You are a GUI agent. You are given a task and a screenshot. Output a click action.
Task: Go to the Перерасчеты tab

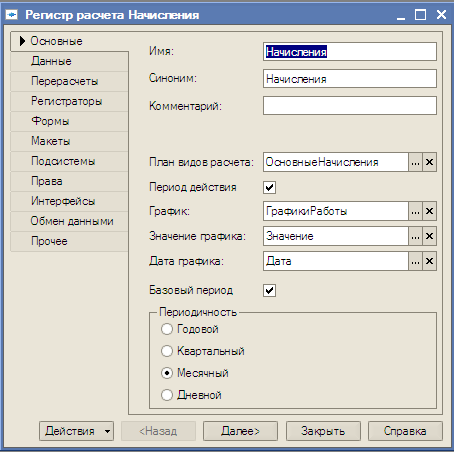coord(69,81)
